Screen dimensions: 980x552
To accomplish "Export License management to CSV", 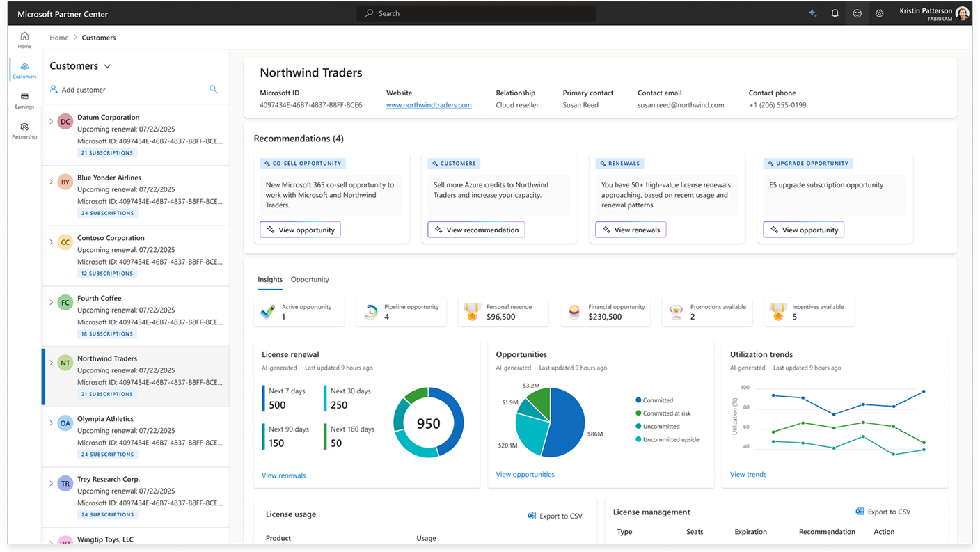I will (883, 512).
